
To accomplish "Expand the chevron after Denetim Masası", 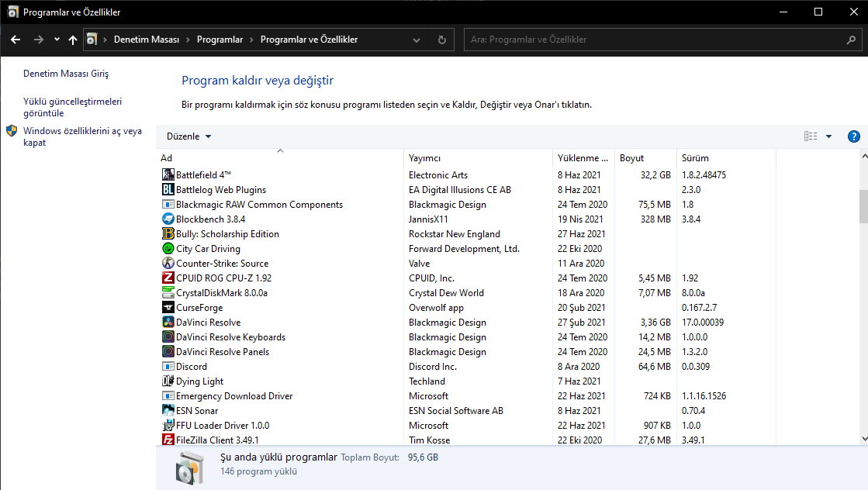I will click(188, 40).
